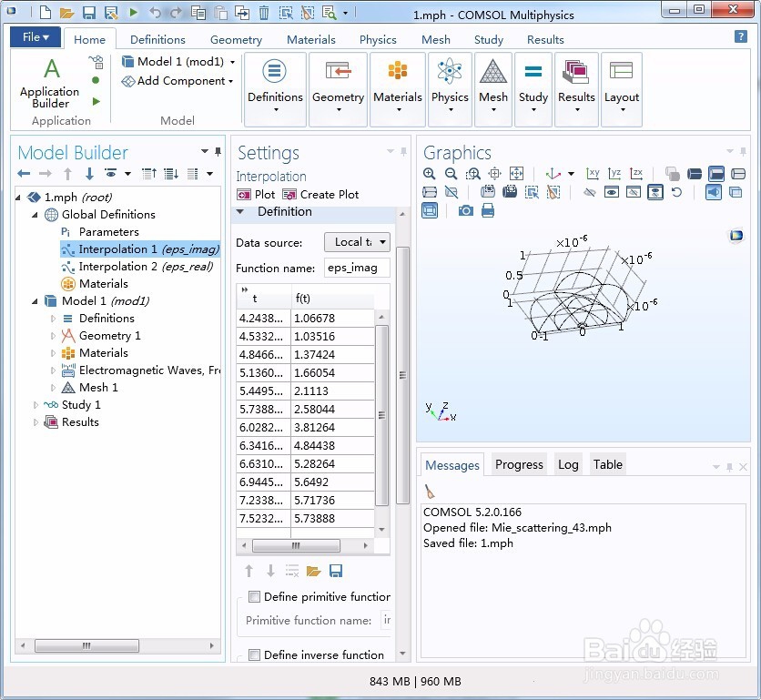Image resolution: width=761 pixels, height=700 pixels.
Task: Click the green Compute play icon
Action: click(x=134, y=12)
